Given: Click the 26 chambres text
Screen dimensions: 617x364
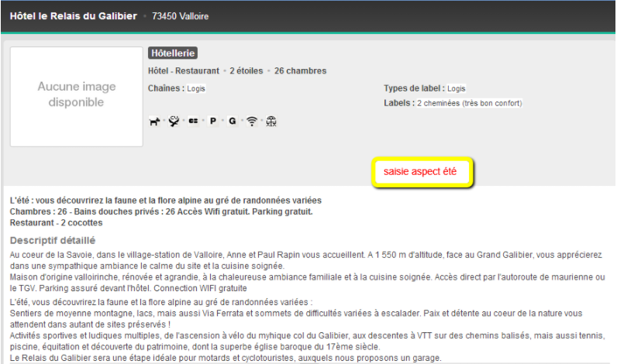Looking at the screenshot, I should [300, 70].
